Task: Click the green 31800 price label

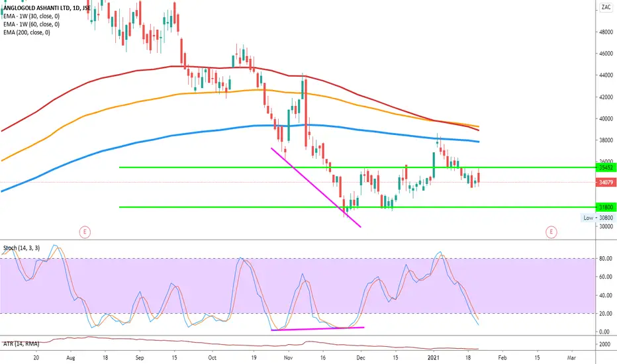Action: [x=606, y=207]
